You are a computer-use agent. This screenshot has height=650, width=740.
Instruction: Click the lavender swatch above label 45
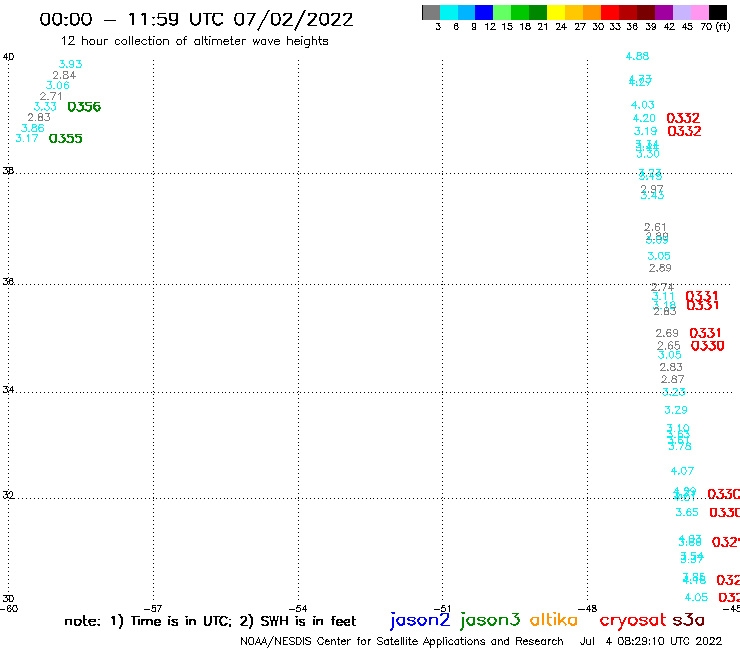pos(682,12)
